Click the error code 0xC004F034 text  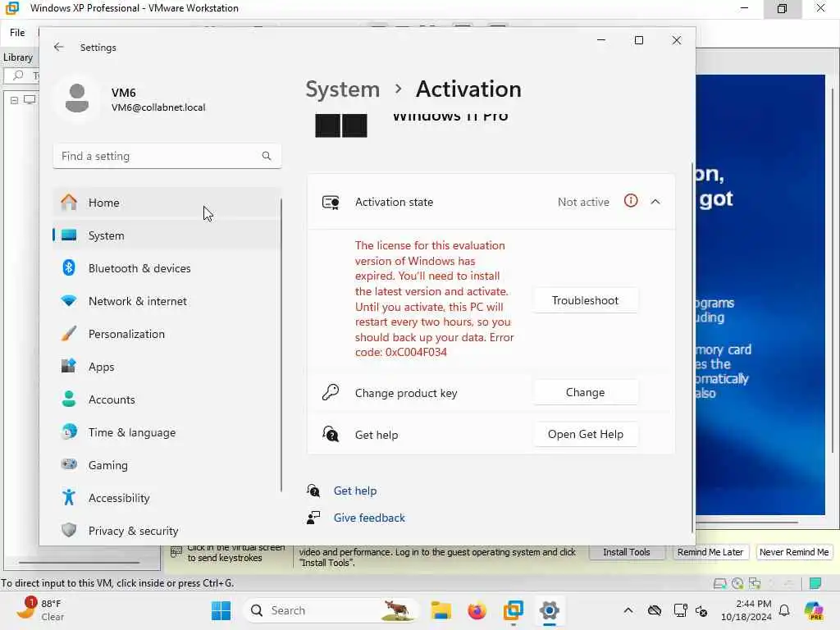416,353
